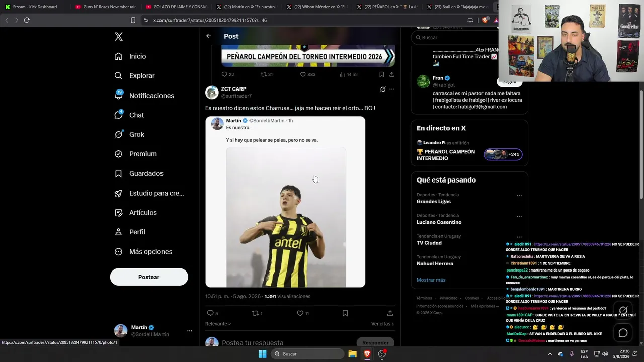This screenshot has width=644, height=362.
Task: Bookmark the Peñarol campeón post
Action: coord(382,74)
